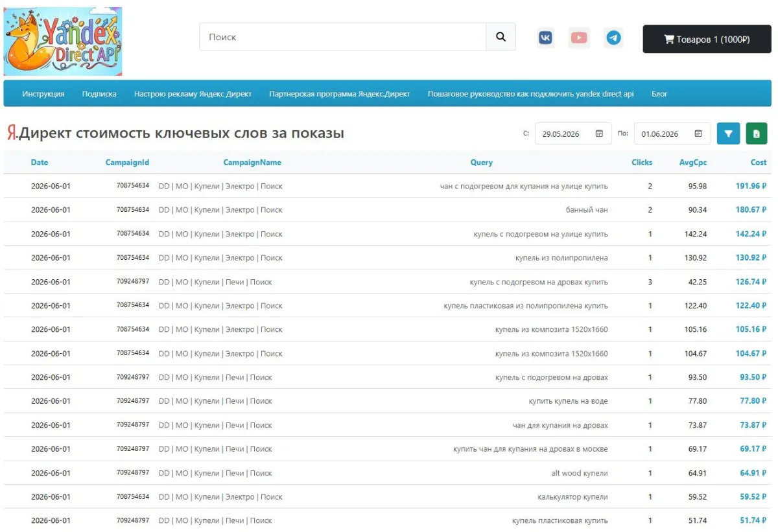Viewport: 778px width, 532px height.
Task: Open the Инструкция menu item
Action: 43,94
